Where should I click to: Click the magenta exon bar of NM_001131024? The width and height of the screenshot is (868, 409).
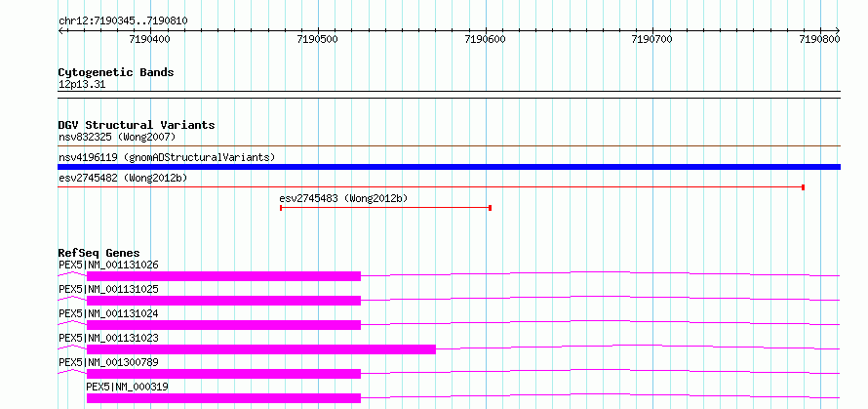pyautogui.click(x=223, y=325)
